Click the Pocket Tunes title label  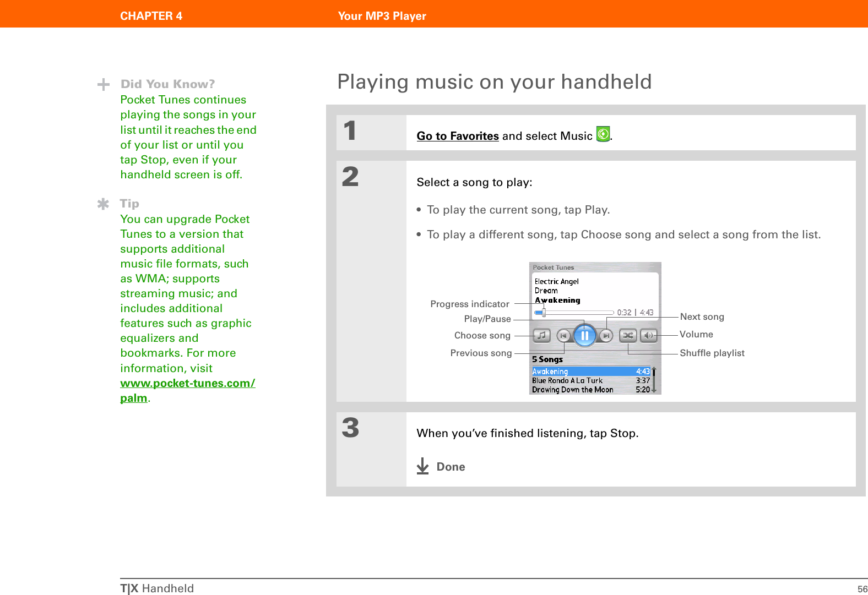pos(553,268)
